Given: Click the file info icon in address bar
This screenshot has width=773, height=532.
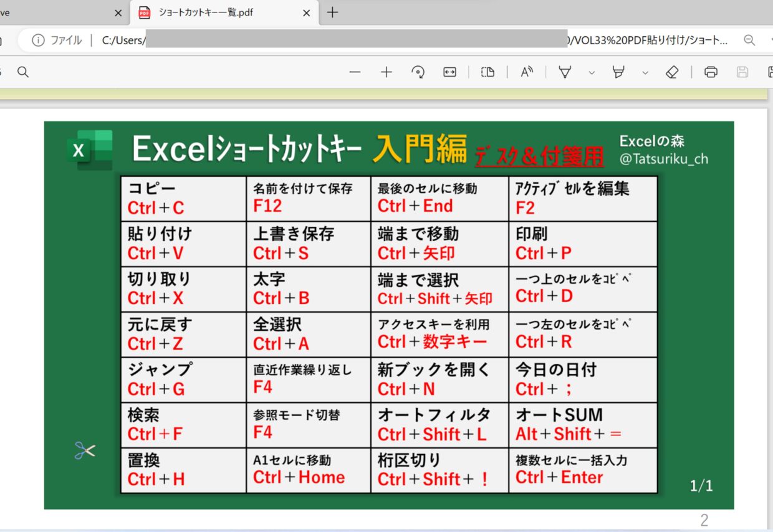Looking at the screenshot, I should coord(39,40).
